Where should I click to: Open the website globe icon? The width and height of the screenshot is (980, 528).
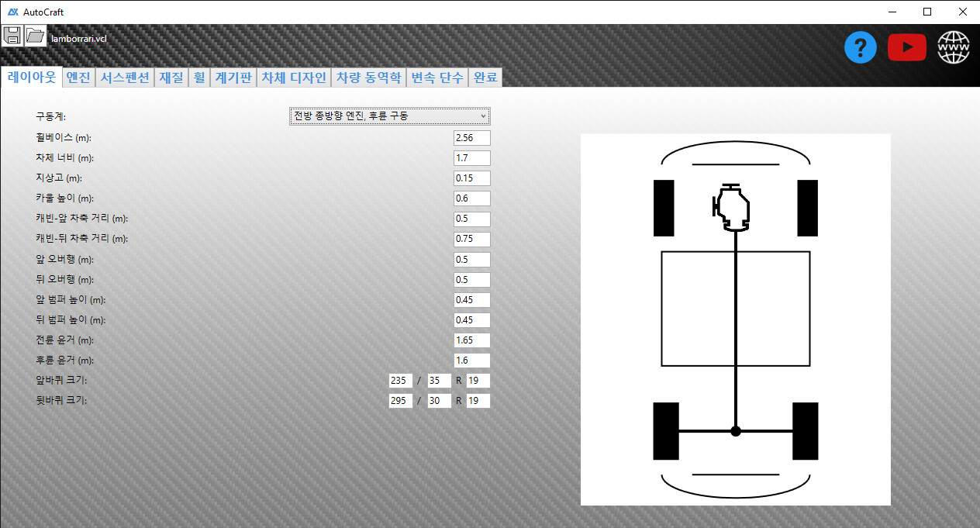point(954,48)
